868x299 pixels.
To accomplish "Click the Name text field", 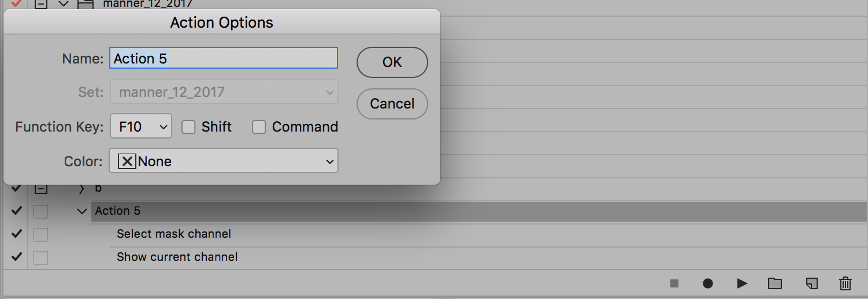I will 223,58.
